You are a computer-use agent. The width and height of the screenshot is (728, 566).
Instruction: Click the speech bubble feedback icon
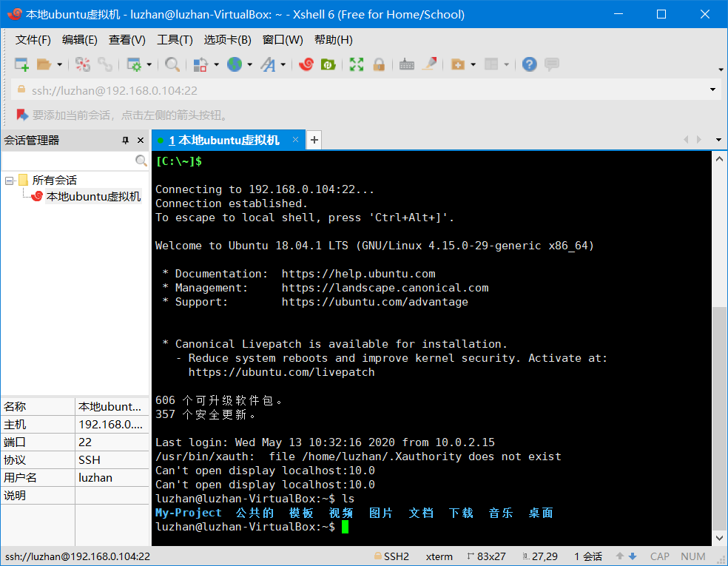point(552,64)
